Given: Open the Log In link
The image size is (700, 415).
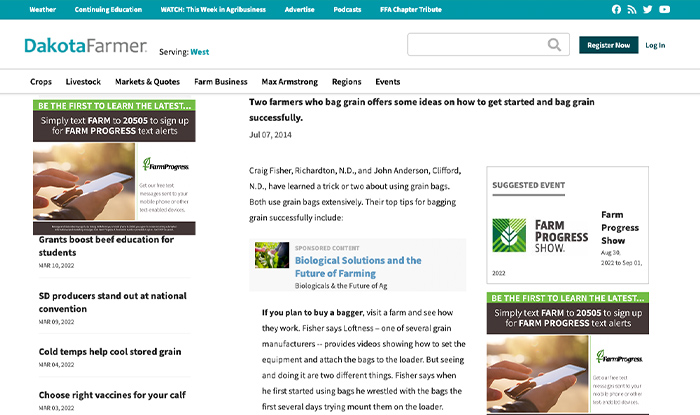Looking at the screenshot, I should (655, 45).
